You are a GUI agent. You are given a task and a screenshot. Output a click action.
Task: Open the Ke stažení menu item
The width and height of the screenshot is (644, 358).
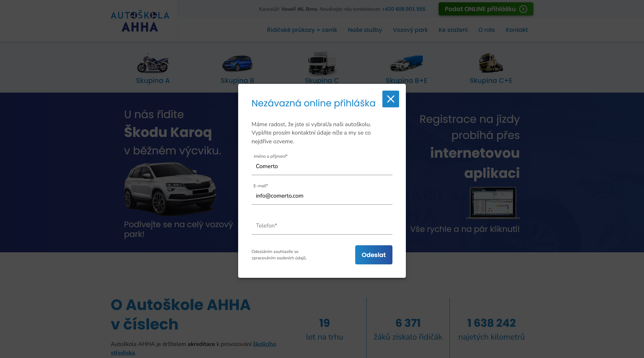453,30
